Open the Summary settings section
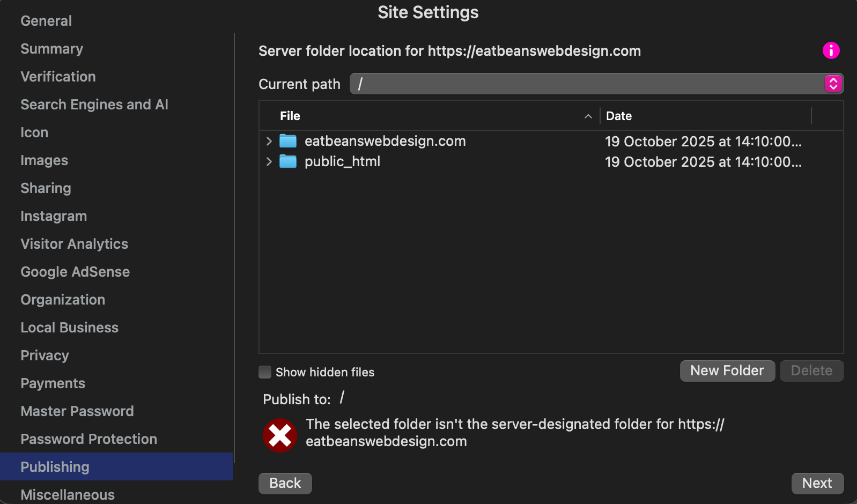Screen dimensions: 857x504 [x=51, y=49]
